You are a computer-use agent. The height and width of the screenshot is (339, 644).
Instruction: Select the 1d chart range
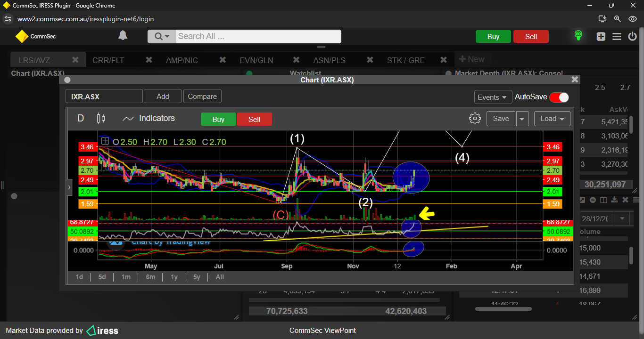click(x=79, y=277)
